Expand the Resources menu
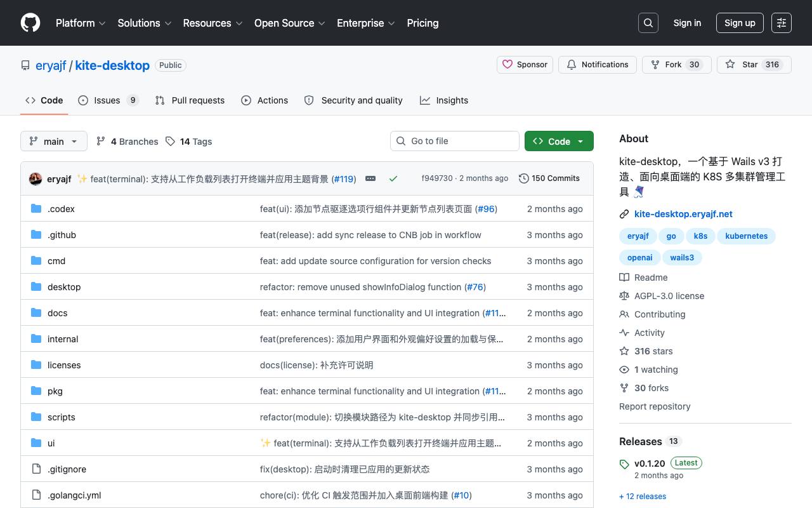The width and height of the screenshot is (812, 508). 213,23
